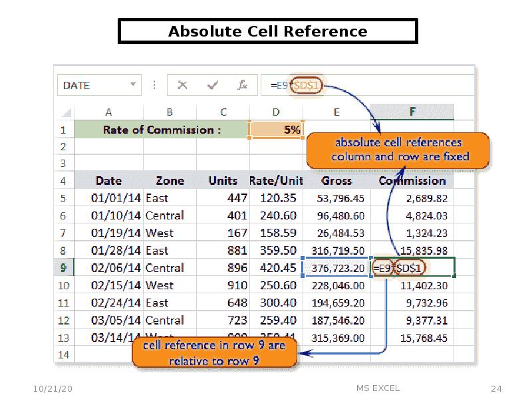The image size is (532, 399).
Task: Open the Name Box dropdown arrow
Action: [x=133, y=85]
